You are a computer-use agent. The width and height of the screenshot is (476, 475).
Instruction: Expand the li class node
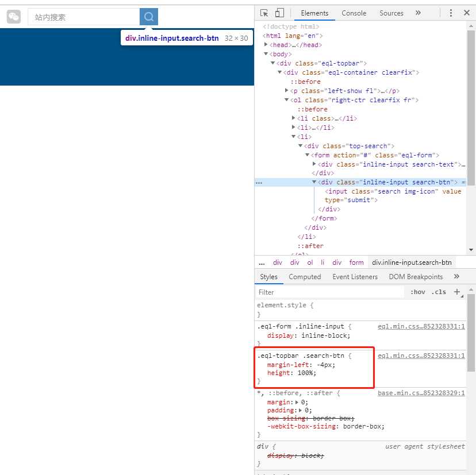(x=294, y=118)
